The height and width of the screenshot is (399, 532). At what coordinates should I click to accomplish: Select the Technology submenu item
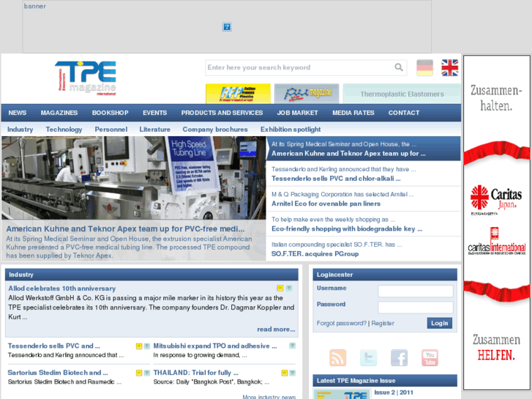[64, 130]
